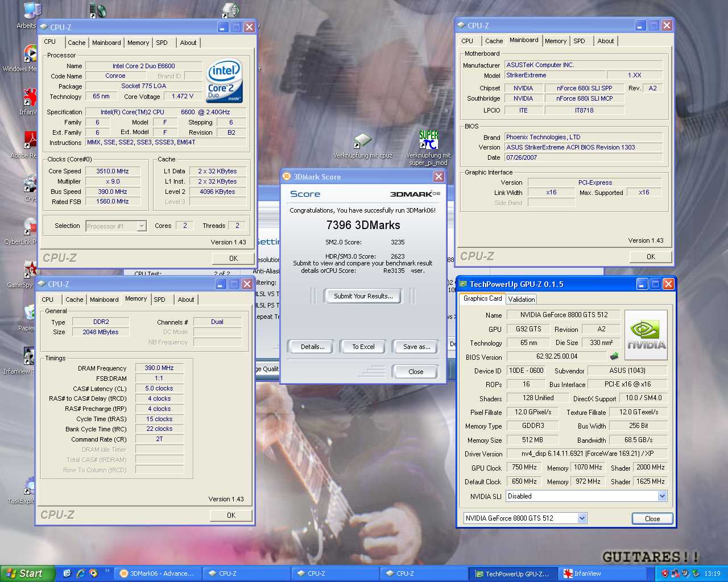Open the NVIDIA SLI dropdown
This screenshot has width=728, height=582.
(662, 496)
